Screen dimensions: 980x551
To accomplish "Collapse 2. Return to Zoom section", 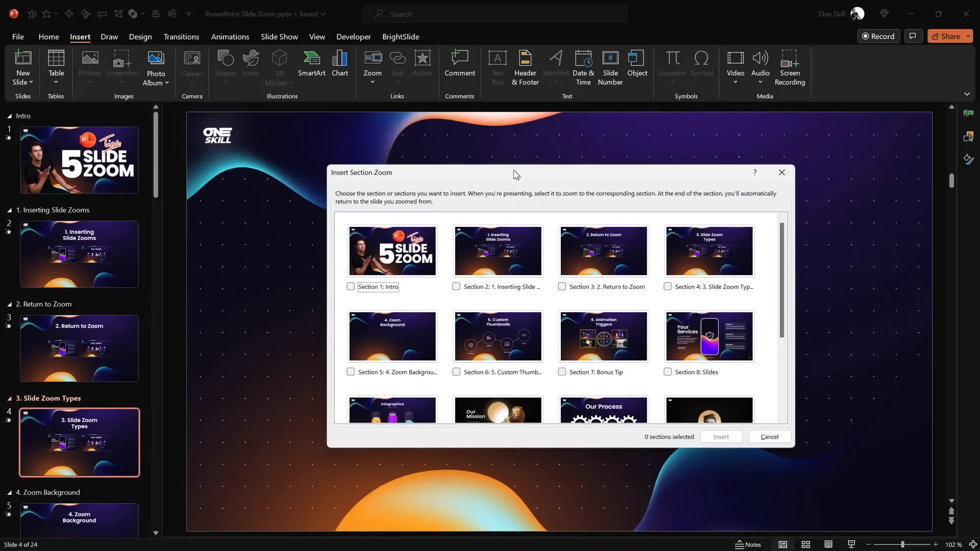I will pyautogui.click(x=9, y=305).
